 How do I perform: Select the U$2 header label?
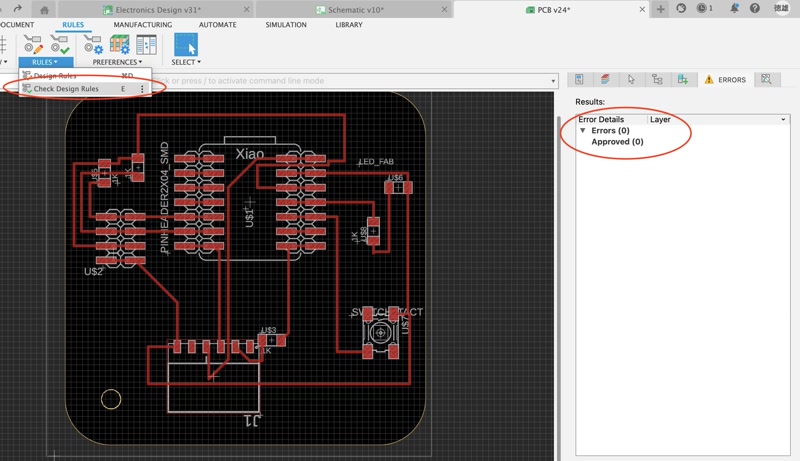pos(94,271)
